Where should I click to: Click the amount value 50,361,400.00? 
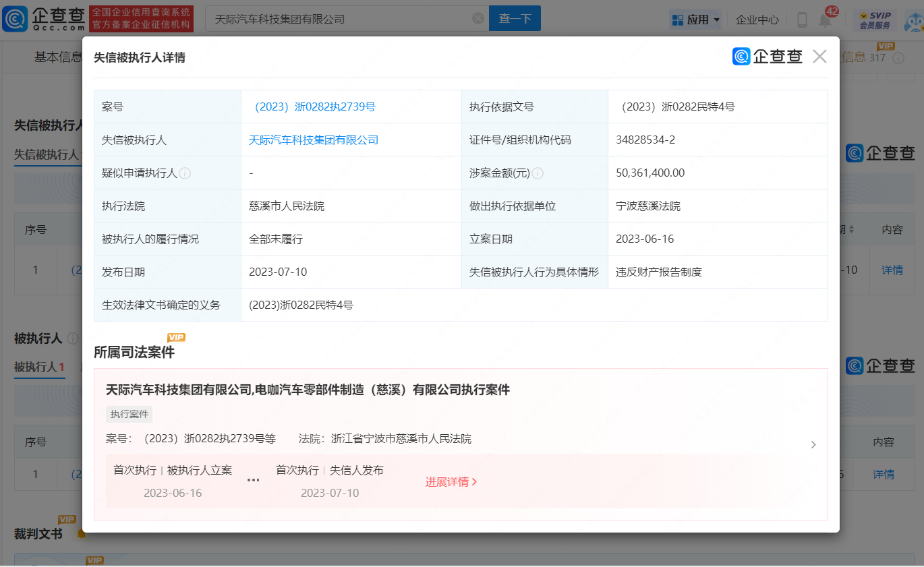(x=650, y=173)
